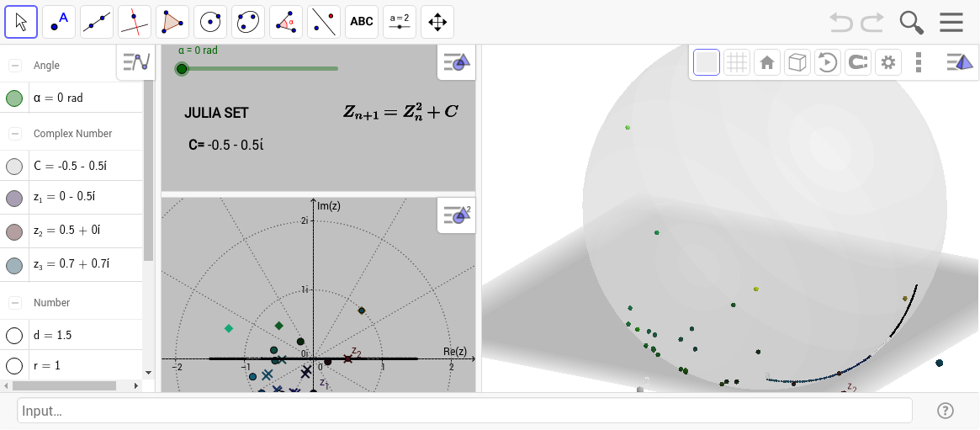The height and width of the screenshot is (430, 980).
Task: Click the α slider handle
Action: tap(182, 69)
